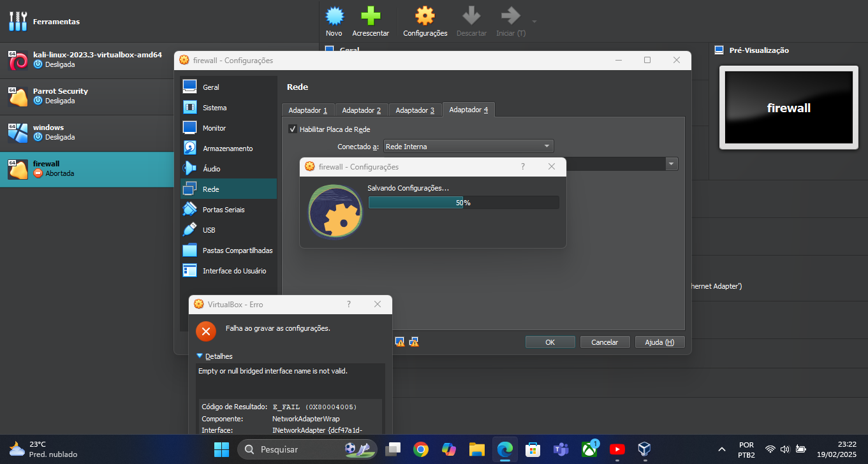The height and width of the screenshot is (464, 868).
Task: Open the Interface do Usuário category
Action: pos(228,271)
